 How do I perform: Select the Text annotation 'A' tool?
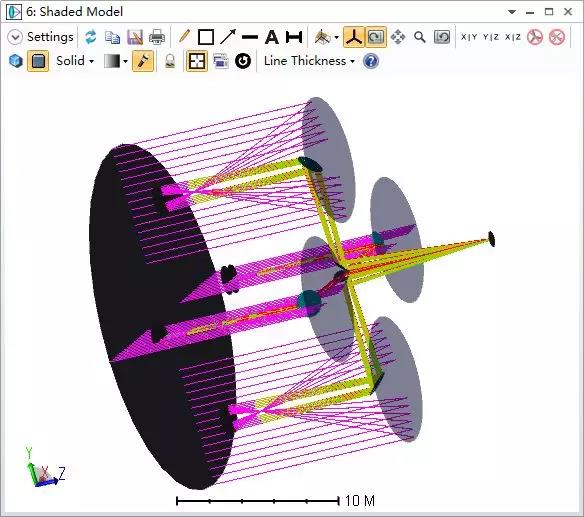click(x=272, y=37)
